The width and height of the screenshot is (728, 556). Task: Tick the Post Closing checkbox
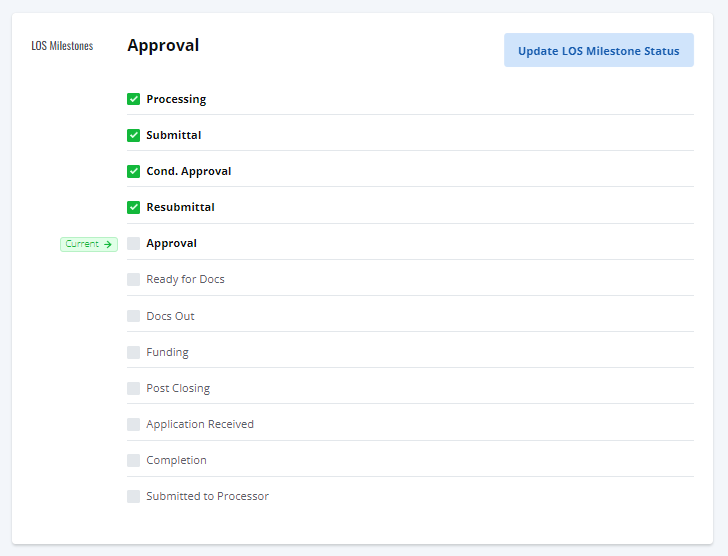(x=134, y=388)
